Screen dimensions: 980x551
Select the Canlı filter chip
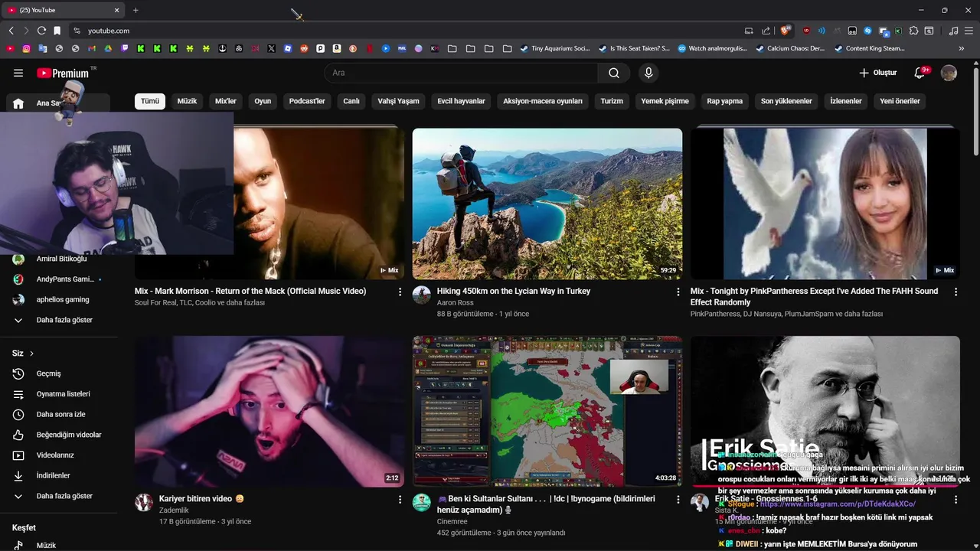[x=351, y=101]
